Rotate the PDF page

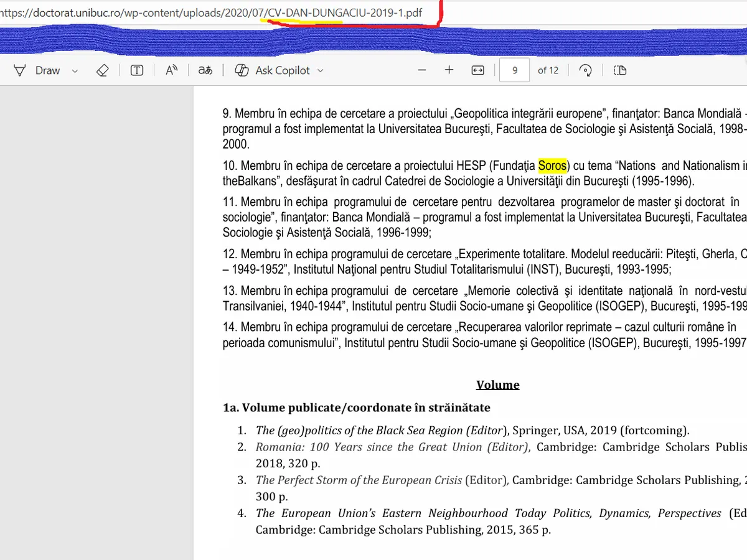(x=585, y=70)
